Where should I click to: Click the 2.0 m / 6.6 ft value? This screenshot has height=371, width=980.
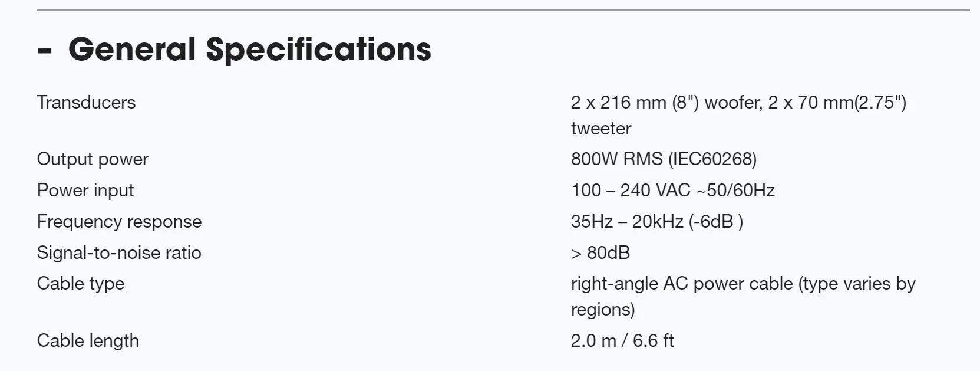pos(622,340)
